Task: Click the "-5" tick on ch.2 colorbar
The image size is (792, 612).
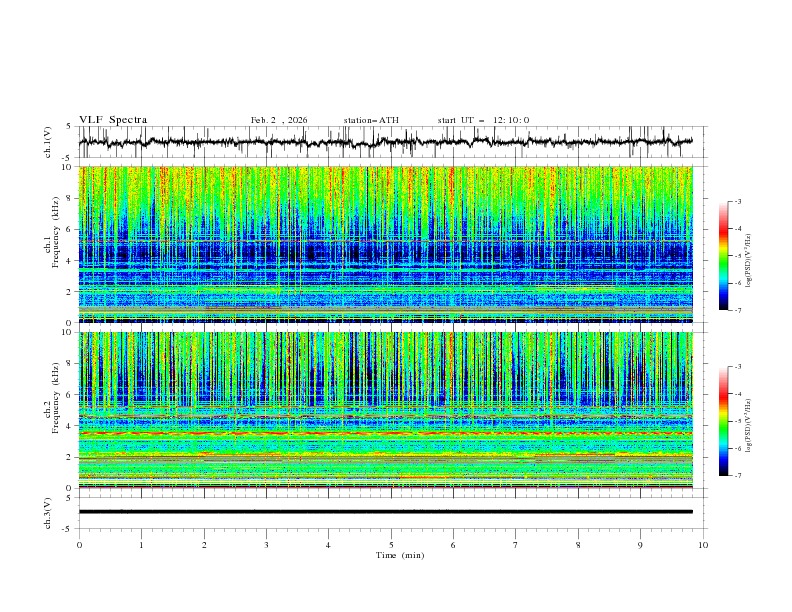Action: pyautogui.click(x=737, y=421)
